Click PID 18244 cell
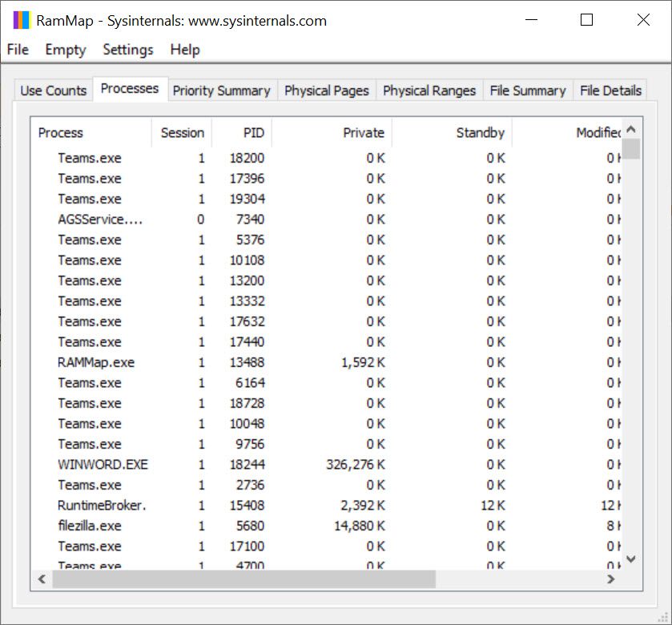 (247, 465)
